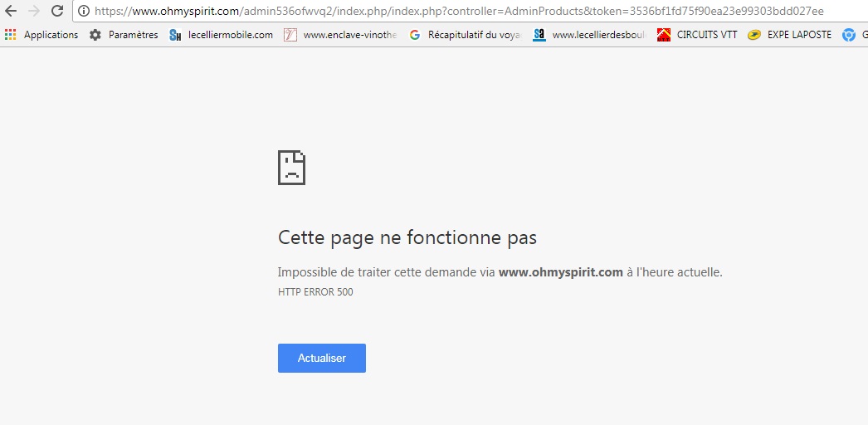The width and height of the screenshot is (868, 425).
Task: Open the Récapitulatif du voyage bookmark
Action: [x=475, y=35]
